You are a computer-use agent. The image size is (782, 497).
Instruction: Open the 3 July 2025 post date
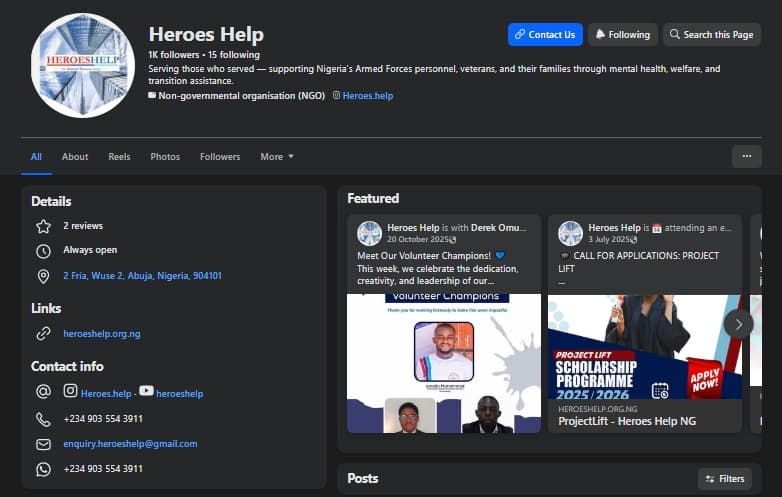click(x=608, y=239)
